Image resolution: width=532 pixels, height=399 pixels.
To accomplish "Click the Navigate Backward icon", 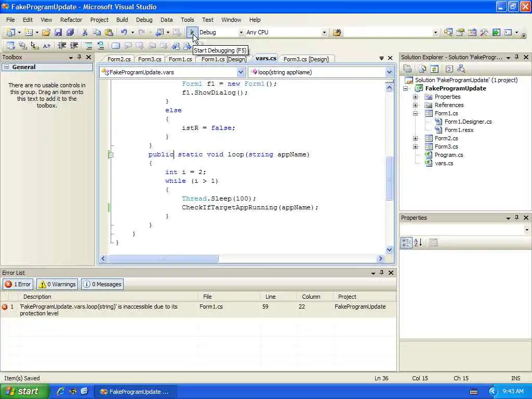I will click(159, 32).
